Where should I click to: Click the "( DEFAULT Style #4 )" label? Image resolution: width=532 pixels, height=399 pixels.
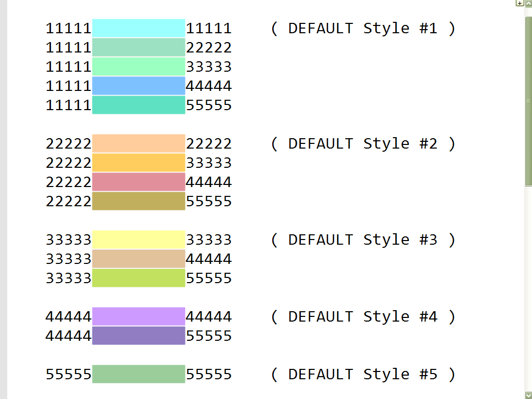(x=363, y=317)
